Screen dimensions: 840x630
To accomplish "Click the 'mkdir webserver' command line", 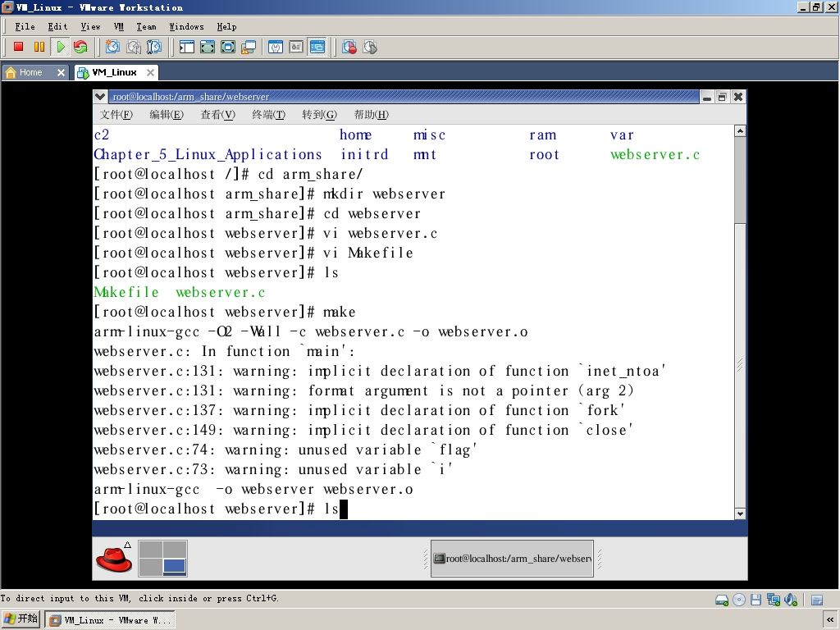I will click(269, 194).
